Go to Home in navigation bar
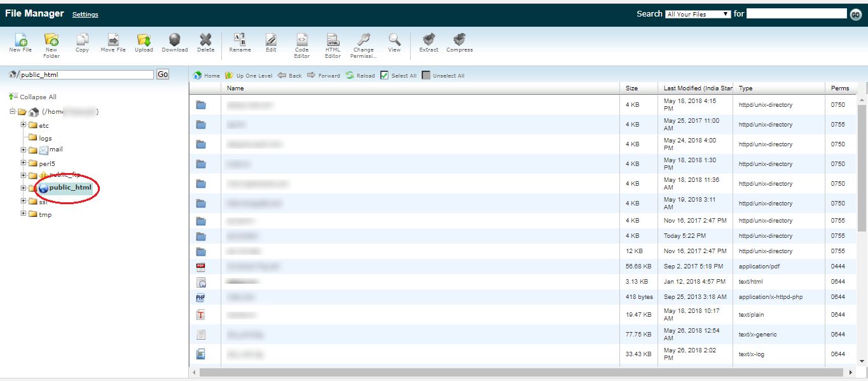868x381 pixels. click(x=206, y=75)
